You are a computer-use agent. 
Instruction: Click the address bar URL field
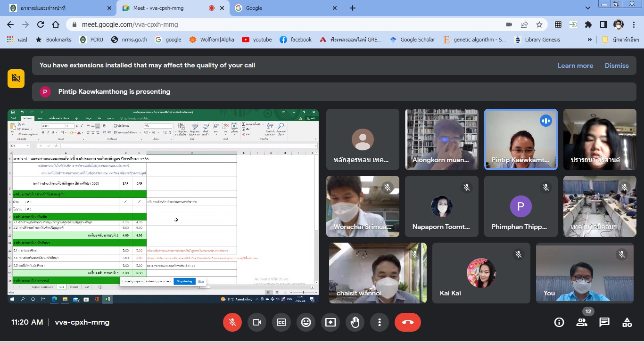(283, 24)
